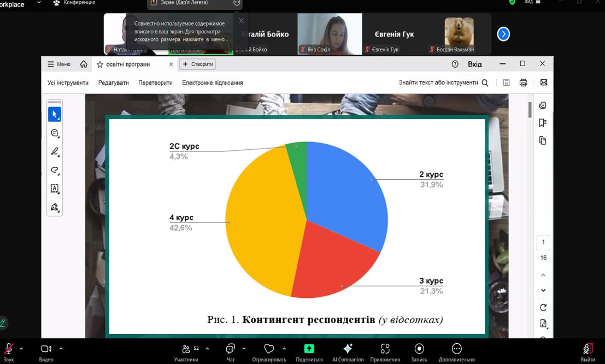Click the search magnifier icon

coord(485,83)
